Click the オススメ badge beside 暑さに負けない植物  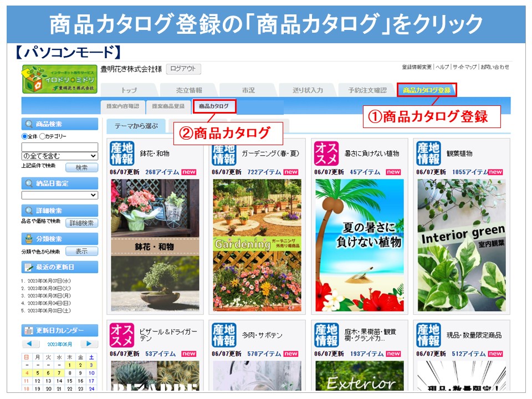click(x=326, y=154)
